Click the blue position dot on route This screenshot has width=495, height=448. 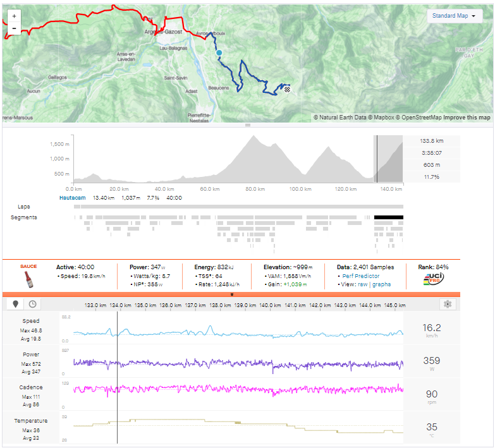tap(219, 44)
